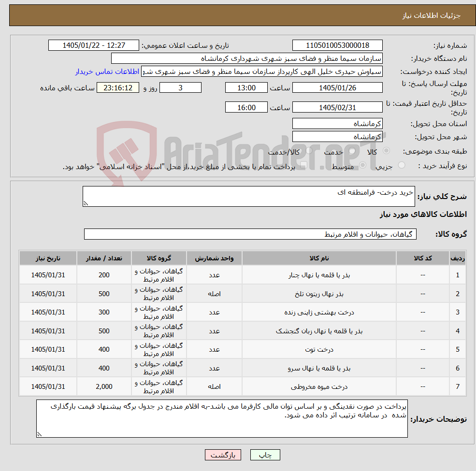Click the Islamic treasury payment note text
Image resolution: width=476 pixels, height=471 pixels.
tap(179, 167)
